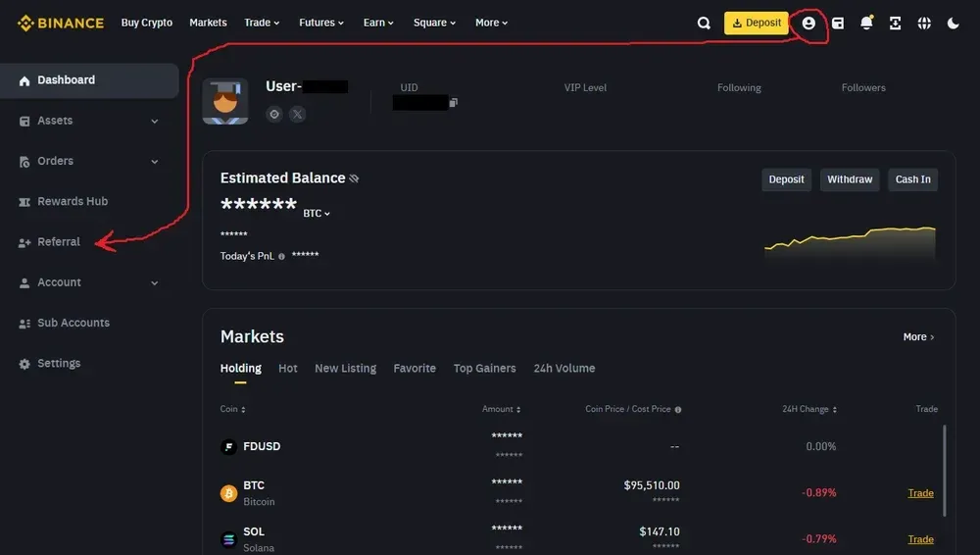Select the Hot tab
The image size is (980, 555).
(x=287, y=369)
